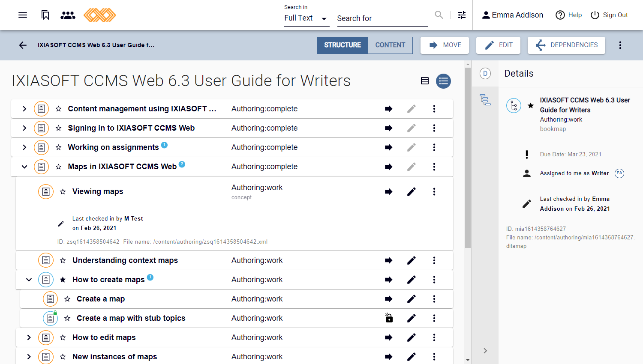643x364 pixels.
Task: Click the vertical scrollbar thumb of the list
Action: pos(468,158)
